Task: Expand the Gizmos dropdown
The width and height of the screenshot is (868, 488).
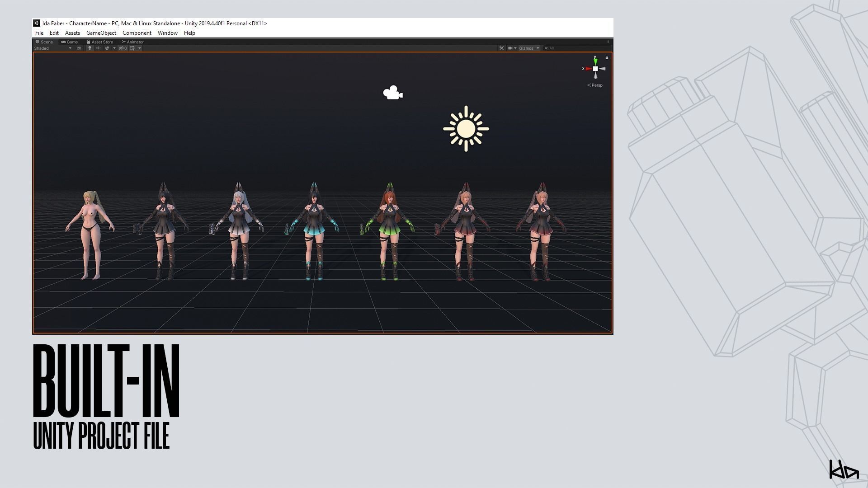Action: click(529, 48)
